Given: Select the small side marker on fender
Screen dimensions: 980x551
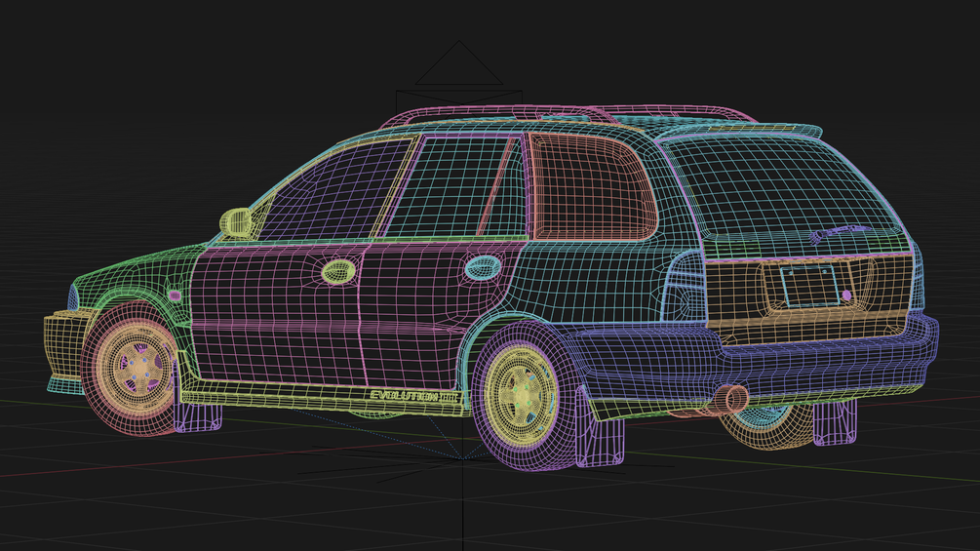Looking at the screenshot, I should (x=175, y=295).
